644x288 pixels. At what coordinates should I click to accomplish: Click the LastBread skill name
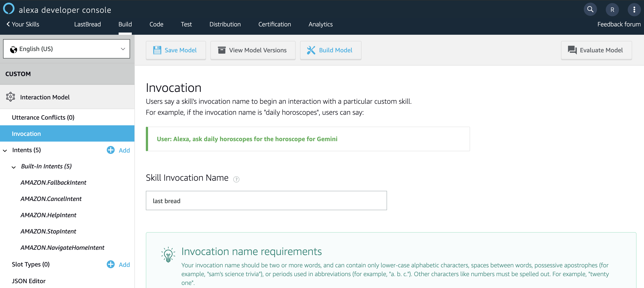[x=87, y=24]
